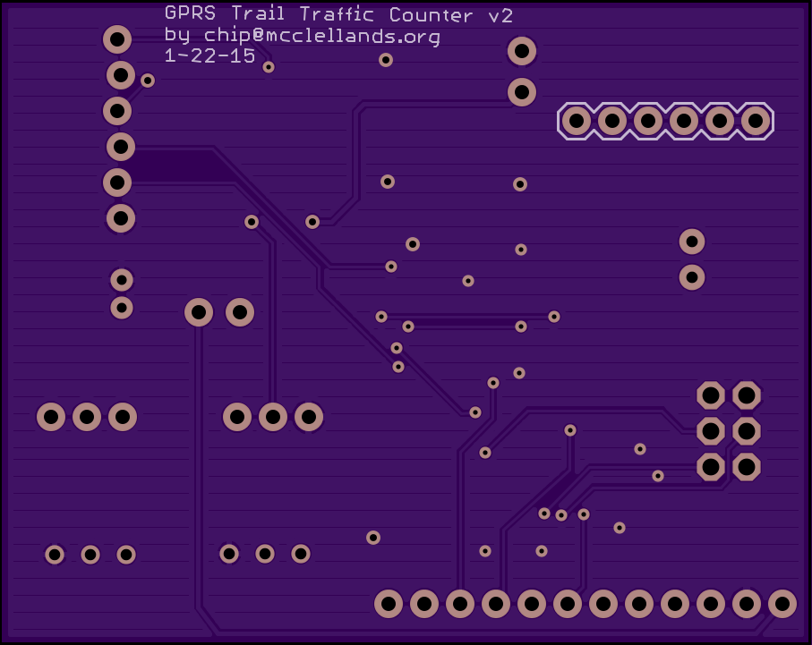Select leftmost pad in white-outlined six-pin header
This screenshot has height=645, width=812.
pos(577,120)
